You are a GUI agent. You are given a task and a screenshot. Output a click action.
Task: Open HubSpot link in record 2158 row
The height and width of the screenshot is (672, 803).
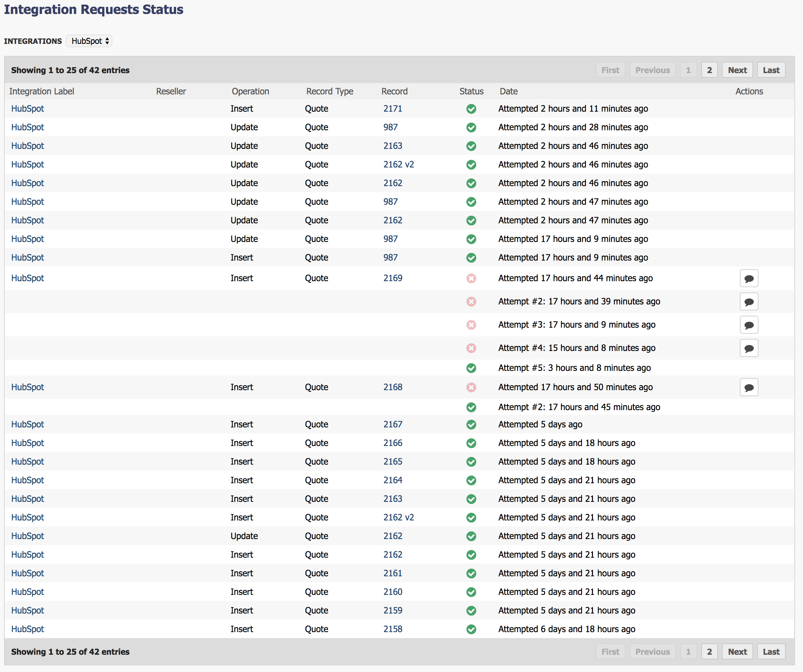click(x=28, y=629)
